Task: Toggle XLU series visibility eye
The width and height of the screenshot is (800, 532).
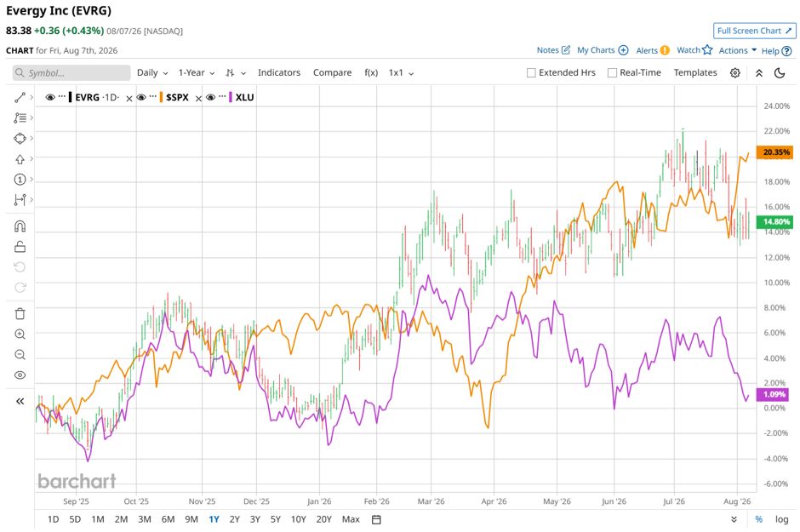Action: [x=210, y=97]
